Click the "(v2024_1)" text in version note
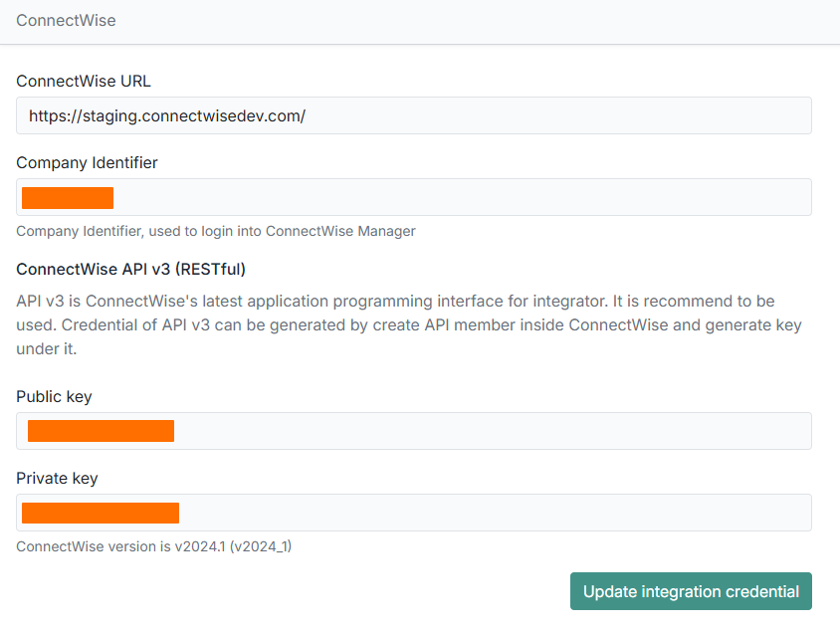The image size is (840, 631). pos(260,546)
